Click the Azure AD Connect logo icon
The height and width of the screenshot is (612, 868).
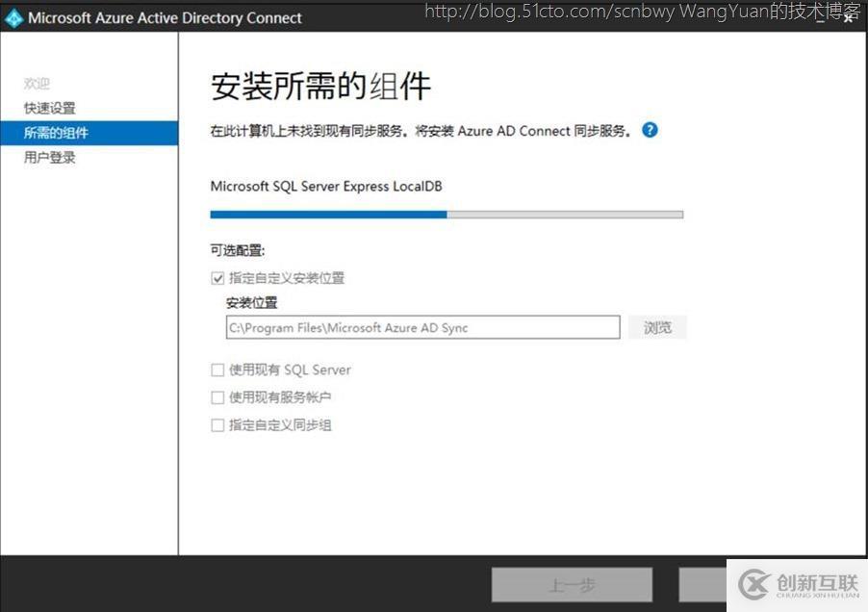click(13, 18)
